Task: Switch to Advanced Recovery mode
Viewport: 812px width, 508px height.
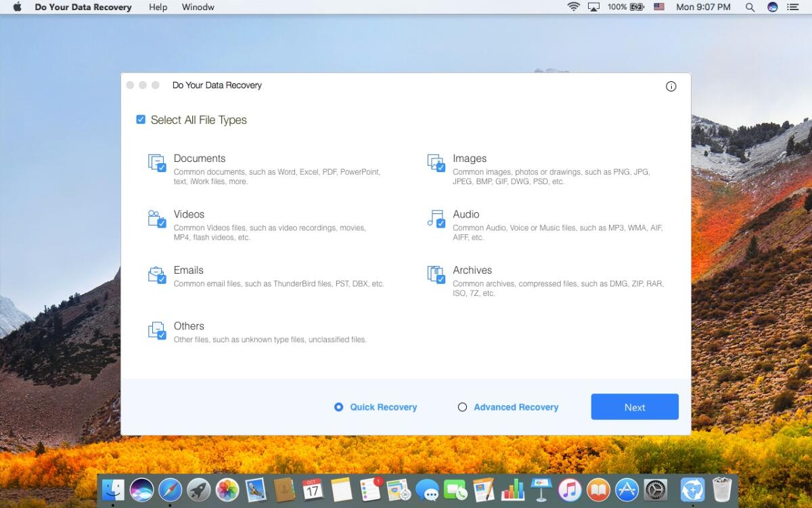Action: (x=463, y=406)
